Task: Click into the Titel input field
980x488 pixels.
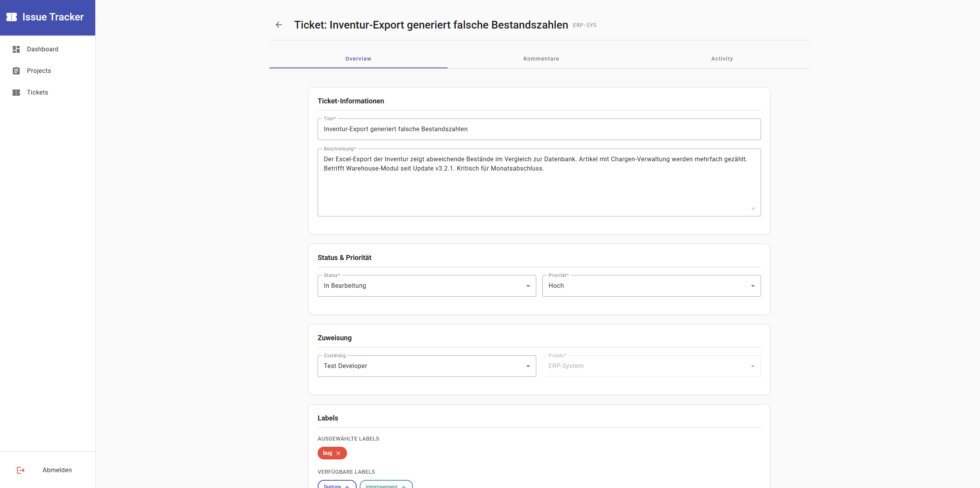Action: click(539, 129)
